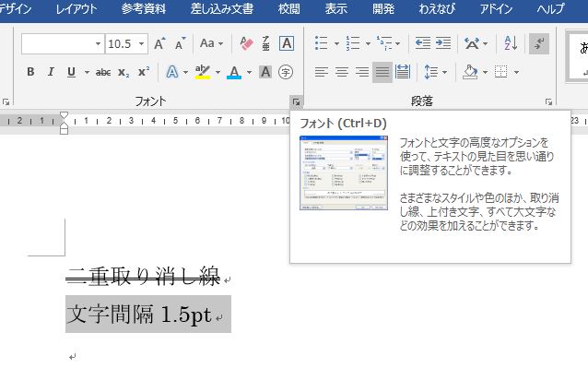588x368 pixels.
Task: Apply yellow highlight with the highlighter icon
Action: tap(203, 72)
